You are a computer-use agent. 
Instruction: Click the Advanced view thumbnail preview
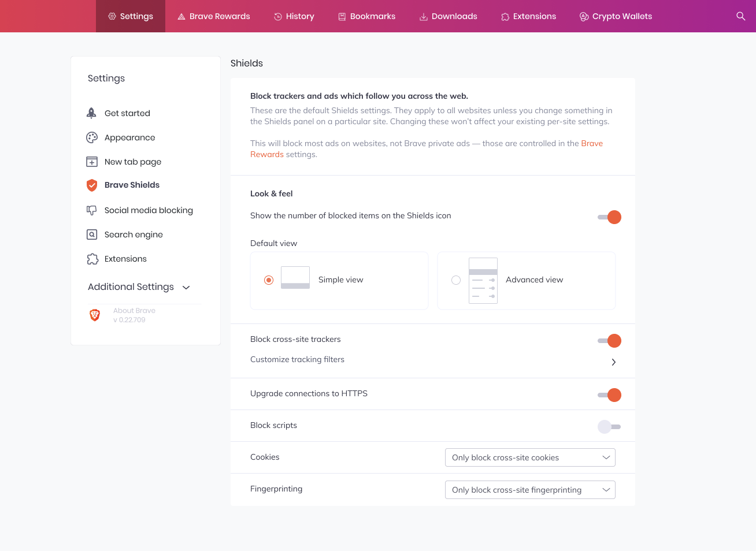pos(483,281)
